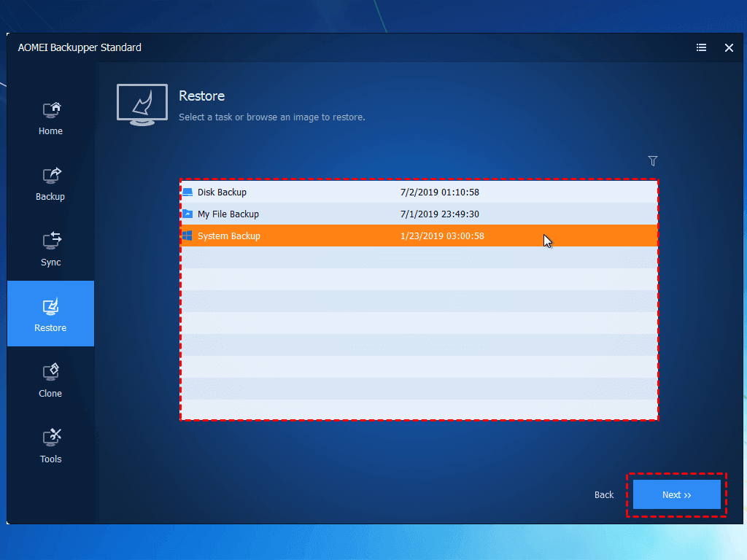The width and height of the screenshot is (747, 560).
Task: Click the Tools label in sidebar
Action: point(50,459)
